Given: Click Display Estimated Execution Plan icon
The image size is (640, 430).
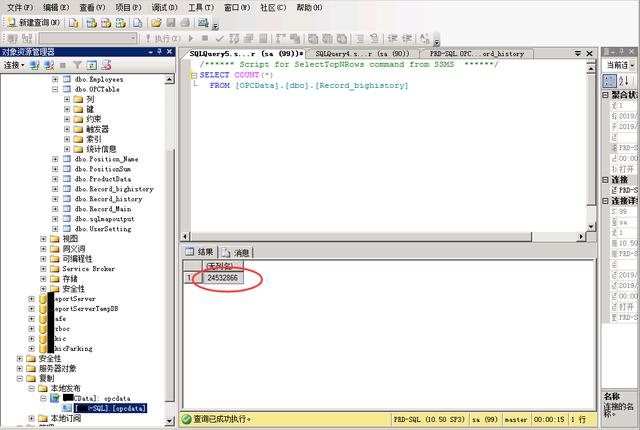Looking at the screenshot, I should 234,38.
